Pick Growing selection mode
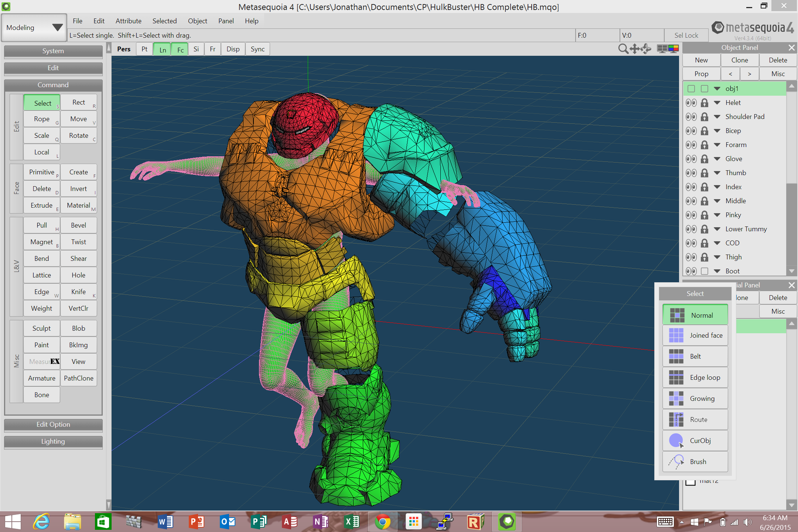 pos(695,399)
